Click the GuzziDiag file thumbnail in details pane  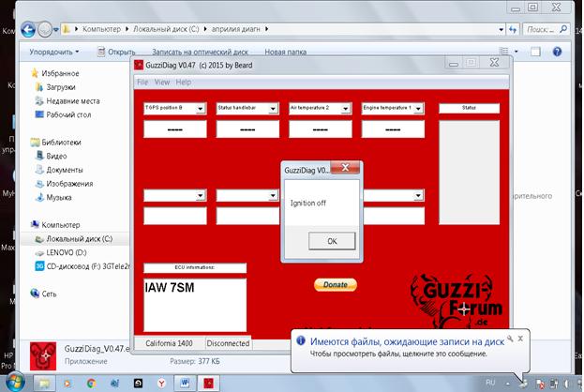43,356
